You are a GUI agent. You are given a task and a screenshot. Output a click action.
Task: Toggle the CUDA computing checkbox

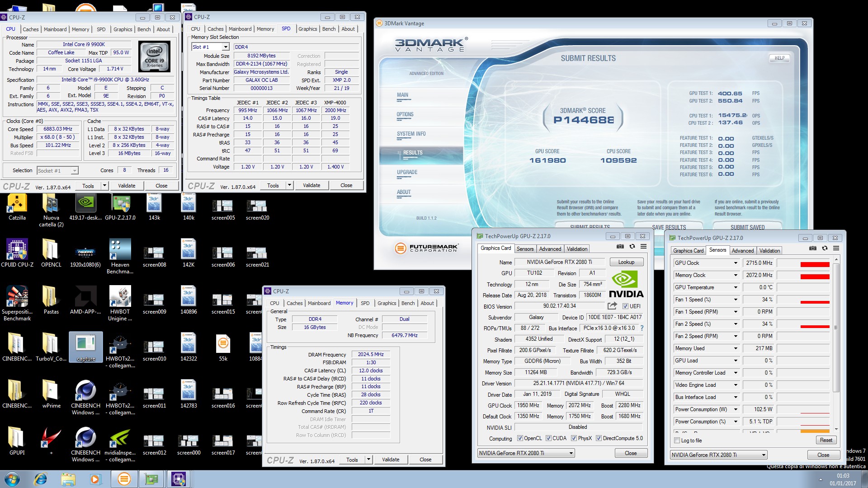tap(548, 438)
